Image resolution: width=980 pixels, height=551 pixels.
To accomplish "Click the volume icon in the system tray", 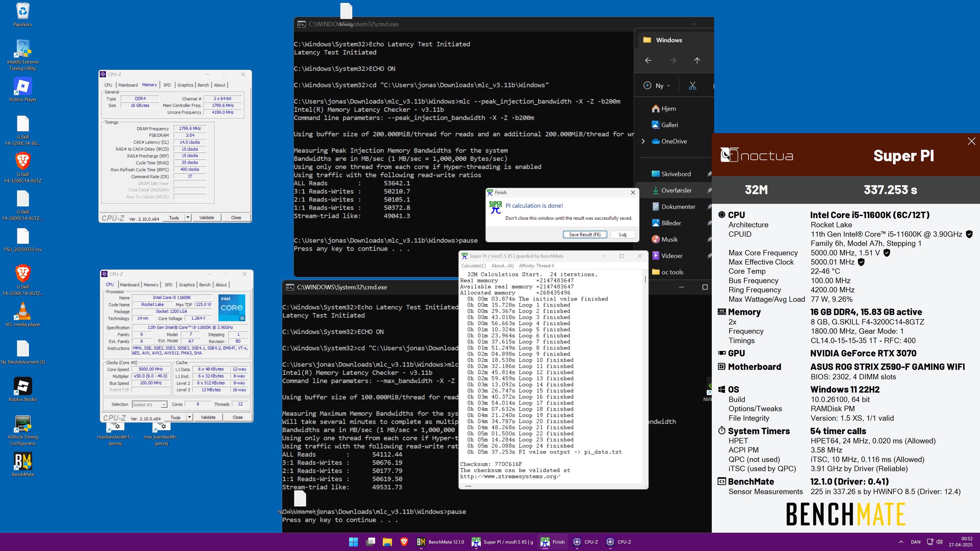I will (940, 542).
